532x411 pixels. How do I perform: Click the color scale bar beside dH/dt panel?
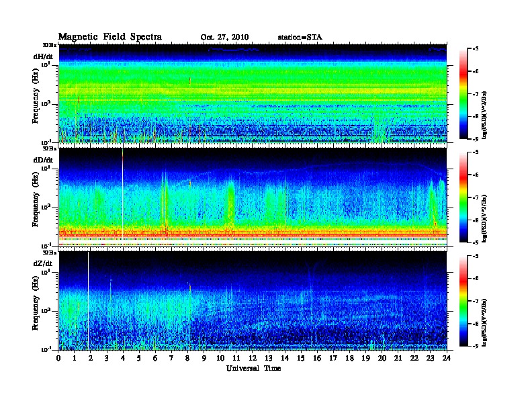(x=463, y=94)
